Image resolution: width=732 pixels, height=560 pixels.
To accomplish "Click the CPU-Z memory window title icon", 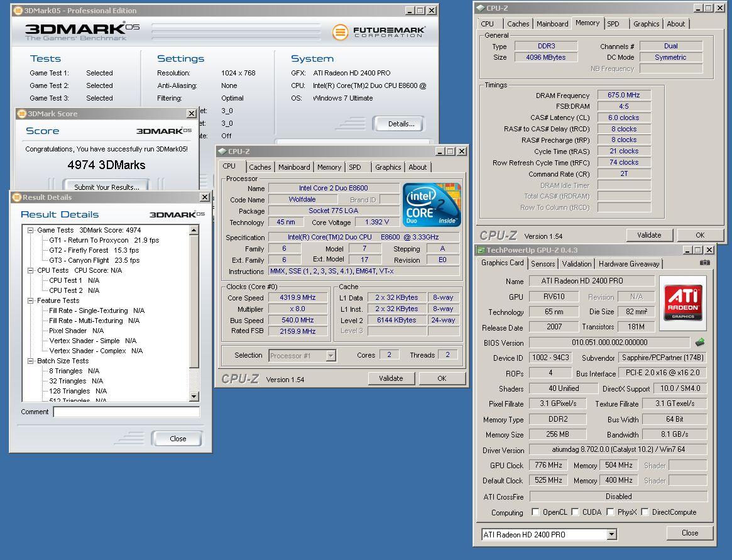I will pos(481,8).
